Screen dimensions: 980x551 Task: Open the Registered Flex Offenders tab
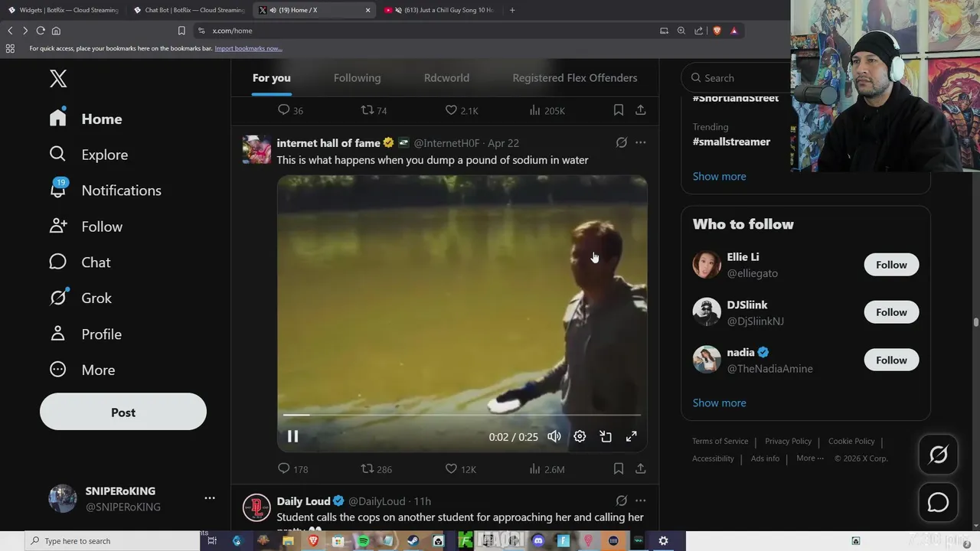click(x=574, y=78)
